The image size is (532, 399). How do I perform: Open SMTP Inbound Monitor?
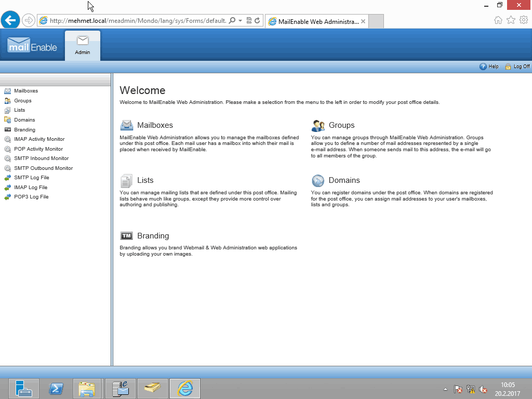(42, 158)
